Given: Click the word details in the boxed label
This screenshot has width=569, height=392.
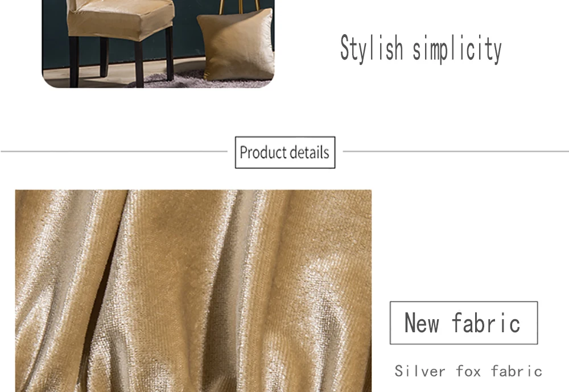Looking at the screenshot, I should coord(310,152).
